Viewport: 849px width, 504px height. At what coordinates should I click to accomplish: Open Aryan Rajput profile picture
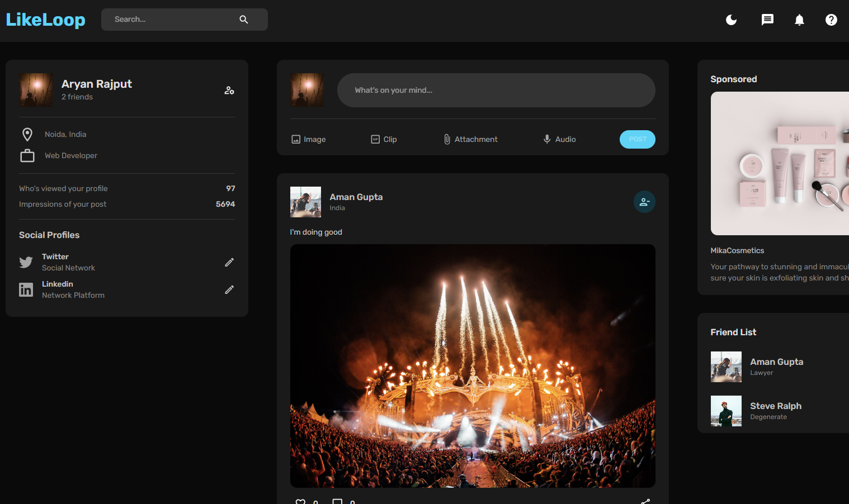point(36,90)
